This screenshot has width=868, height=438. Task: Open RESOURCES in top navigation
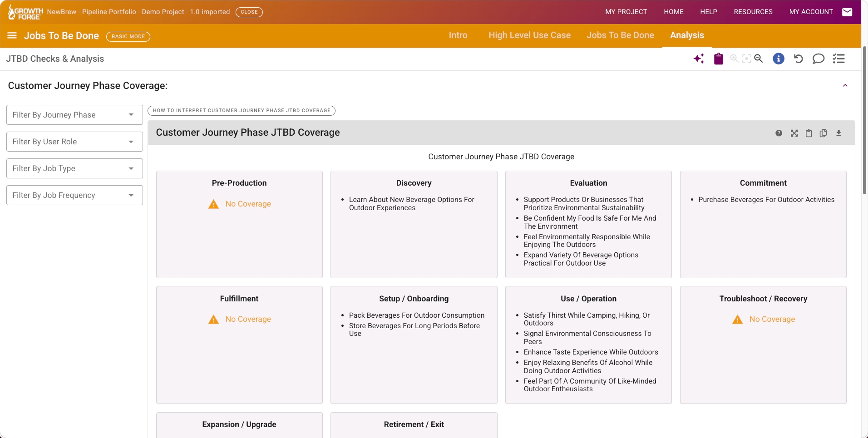(753, 12)
